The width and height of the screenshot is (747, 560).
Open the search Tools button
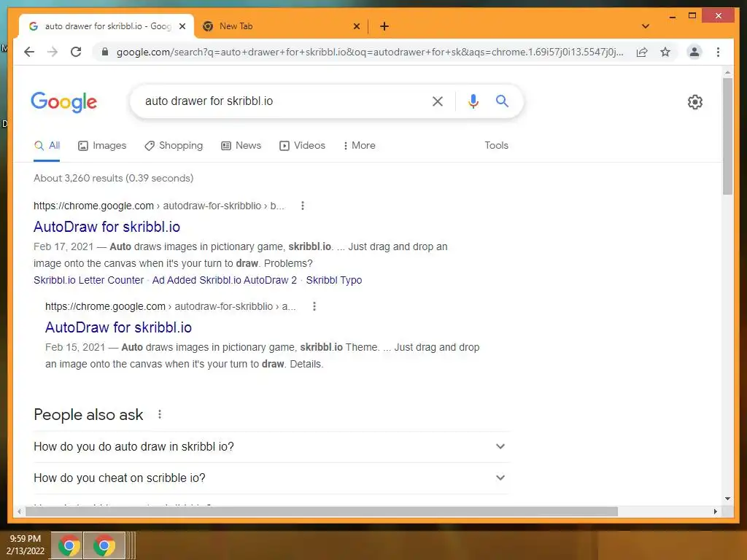coord(496,146)
